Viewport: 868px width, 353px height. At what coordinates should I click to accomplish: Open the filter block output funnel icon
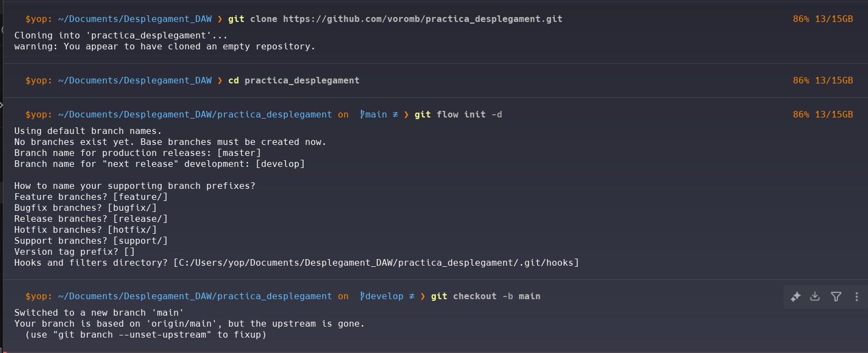click(836, 296)
